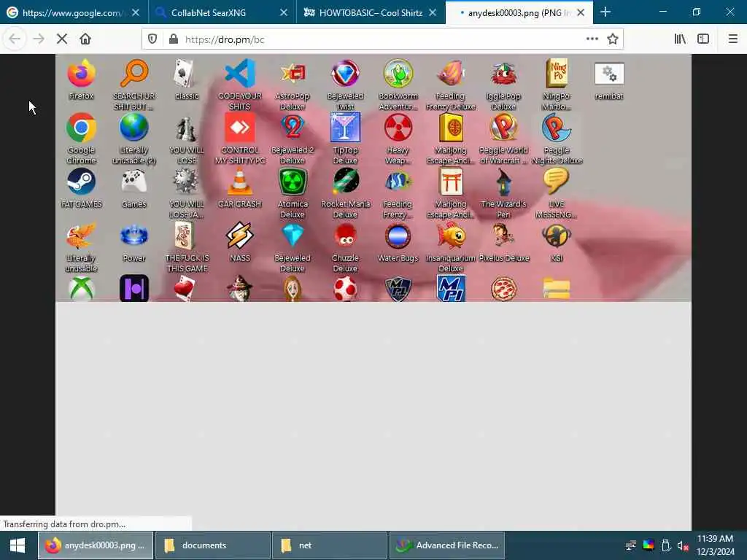Click 'Transferring data from dro.pm...' status text
The height and width of the screenshot is (560, 747).
(64, 524)
